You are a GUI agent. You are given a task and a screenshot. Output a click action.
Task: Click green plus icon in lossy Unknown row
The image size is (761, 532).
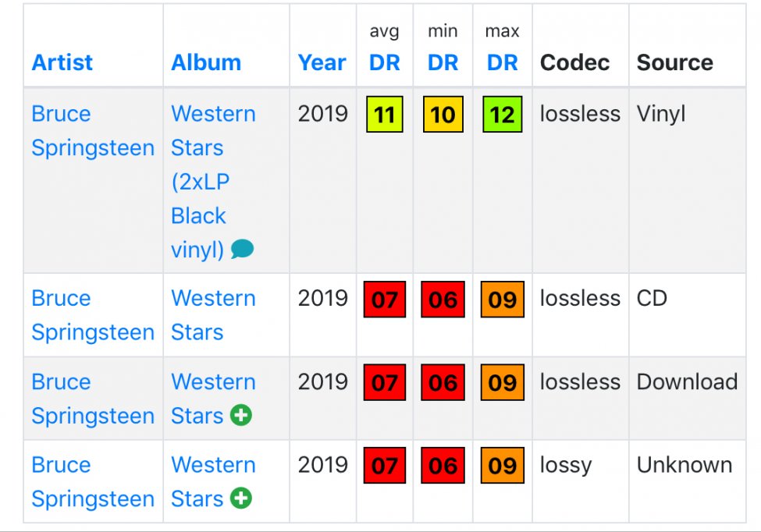click(x=240, y=498)
